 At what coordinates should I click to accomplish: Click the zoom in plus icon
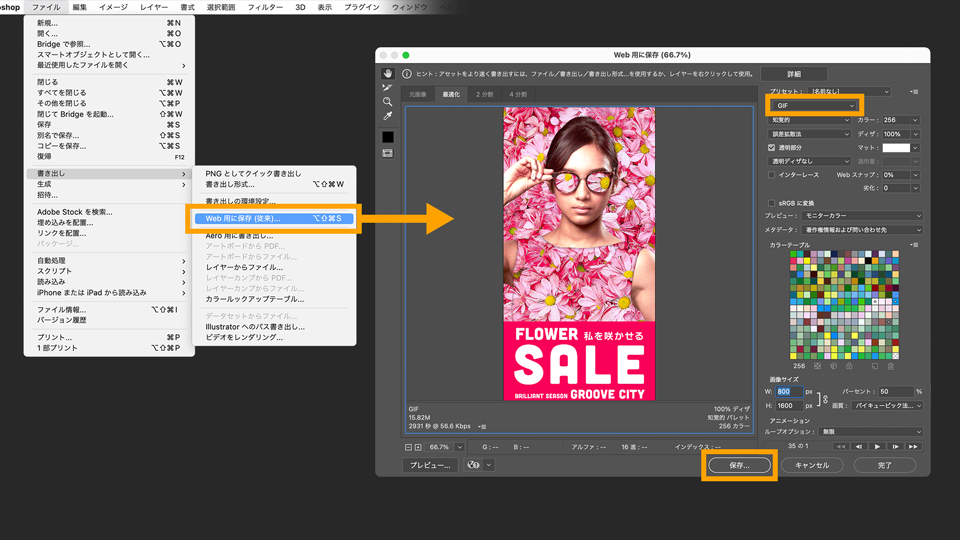click(x=418, y=448)
